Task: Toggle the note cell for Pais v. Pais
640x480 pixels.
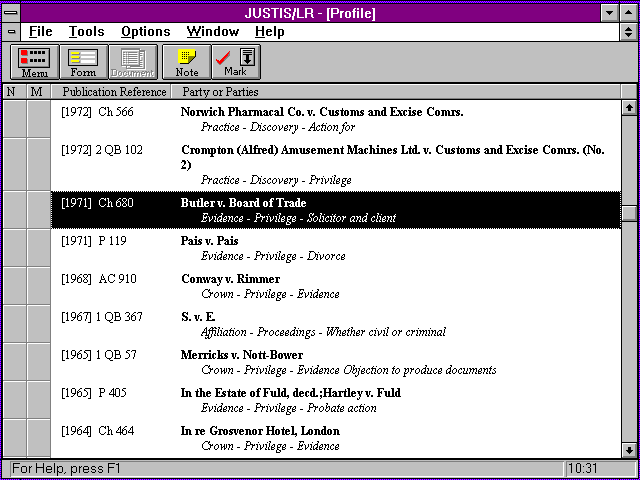Action: (x=15, y=248)
